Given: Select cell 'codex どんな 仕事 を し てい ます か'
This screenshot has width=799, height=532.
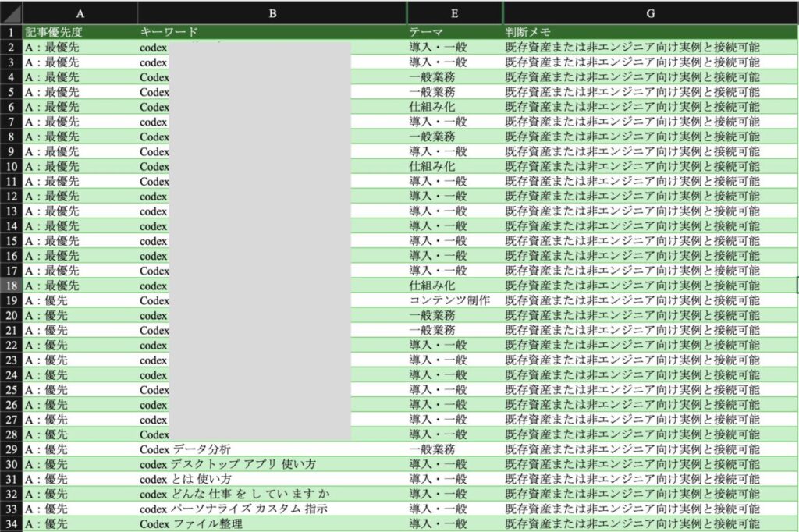Looking at the screenshot, I should coord(272,495).
